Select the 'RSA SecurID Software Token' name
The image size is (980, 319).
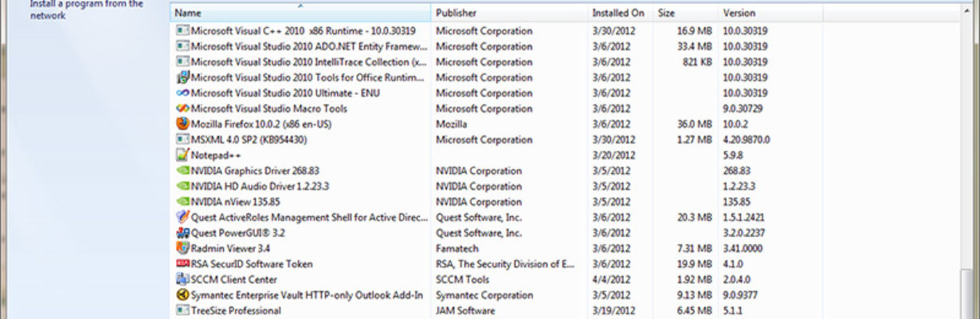252,264
